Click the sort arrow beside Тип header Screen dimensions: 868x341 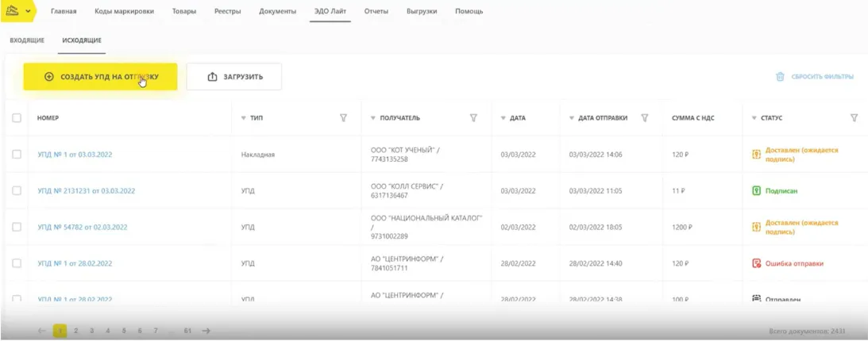pos(244,118)
